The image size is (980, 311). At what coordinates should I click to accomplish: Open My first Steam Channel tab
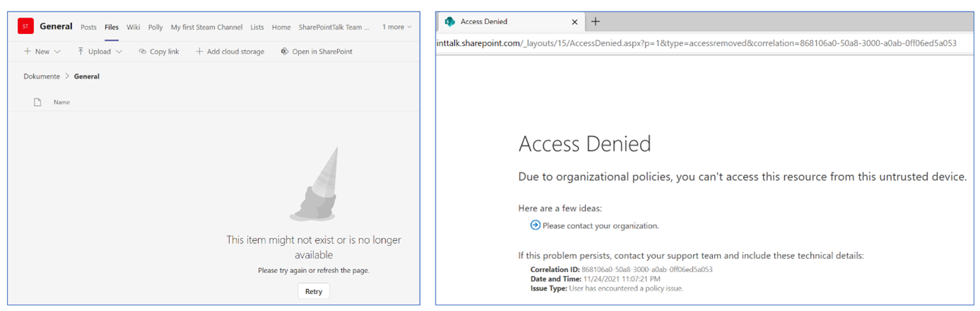[206, 28]
